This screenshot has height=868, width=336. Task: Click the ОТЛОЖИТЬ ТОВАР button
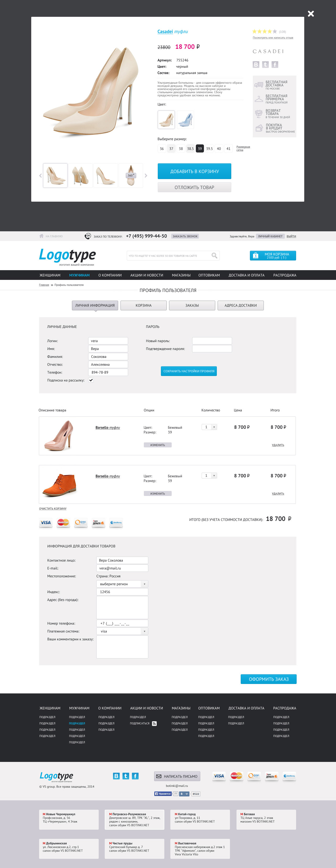click(195, 187)
